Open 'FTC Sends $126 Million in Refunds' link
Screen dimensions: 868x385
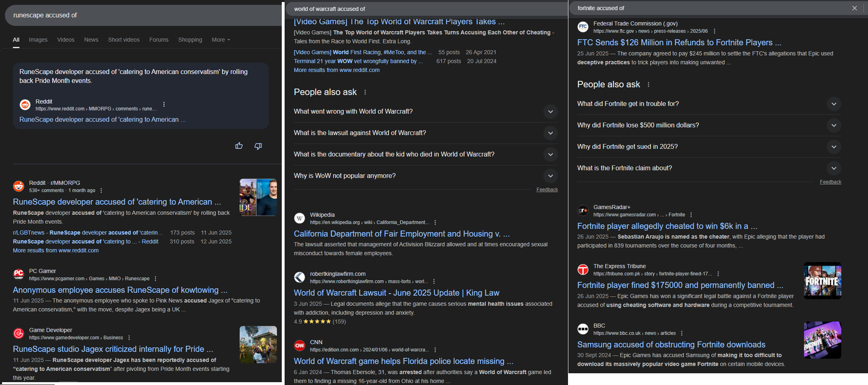(x=679, y=42)
